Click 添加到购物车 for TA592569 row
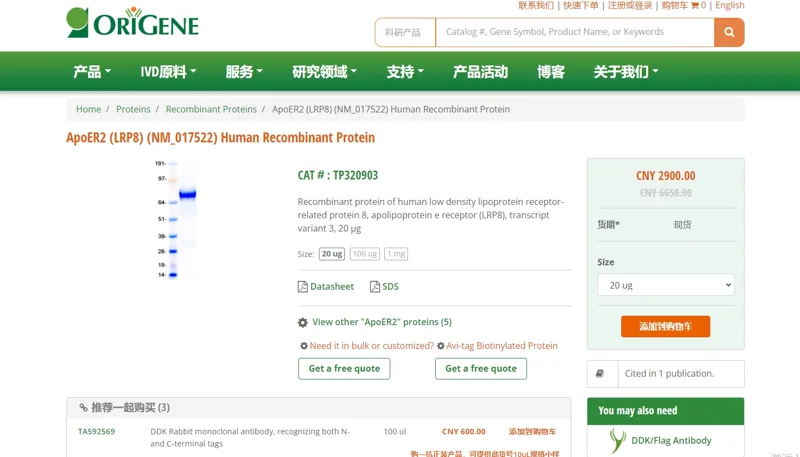The image size is (800, 457). coord(532,431)
